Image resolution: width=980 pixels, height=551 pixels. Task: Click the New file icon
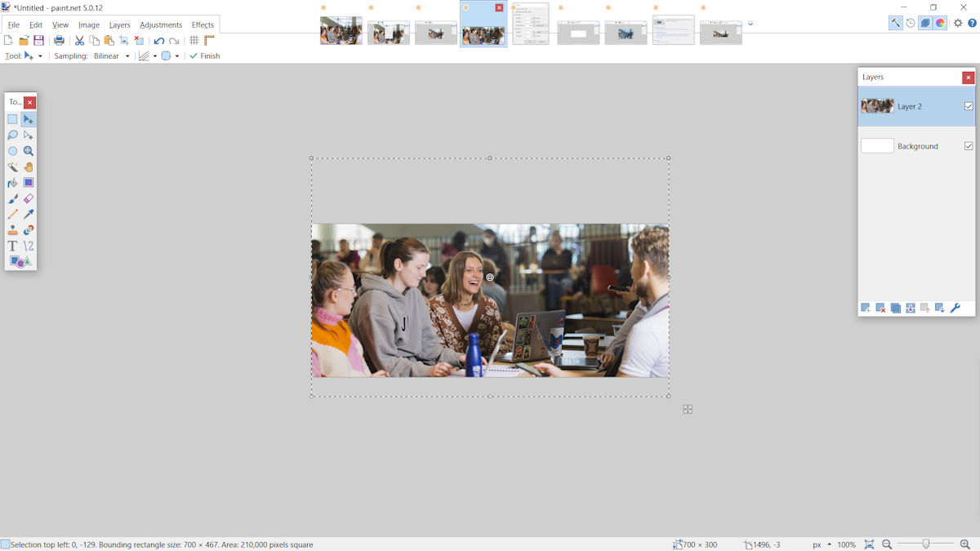(x=8, y=40)
